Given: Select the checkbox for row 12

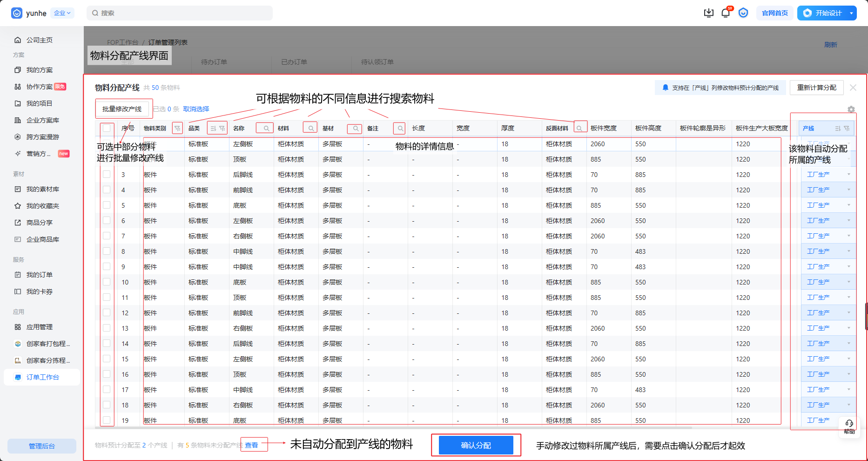Looking at the screenshot, I should [107, 313].
